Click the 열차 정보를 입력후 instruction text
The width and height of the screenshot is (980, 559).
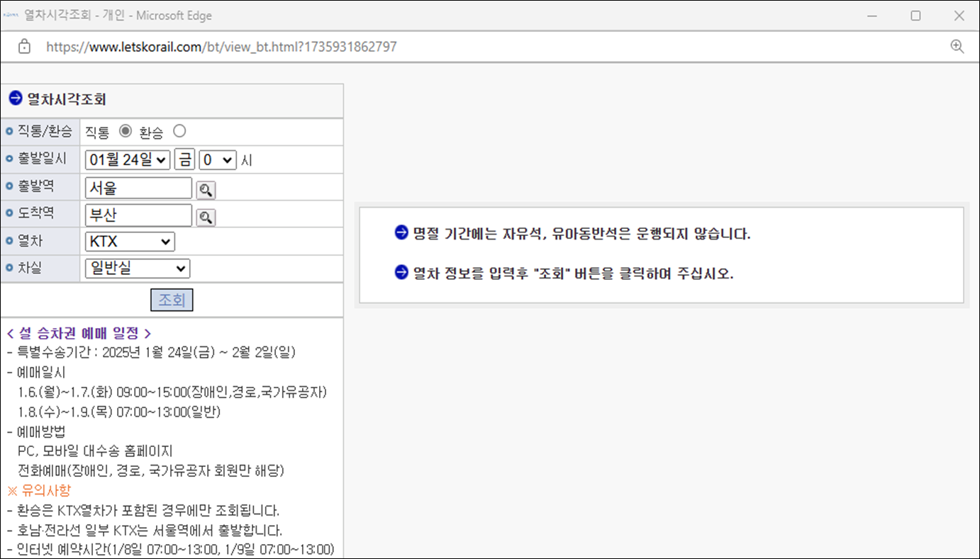click(x=573, y=274)
